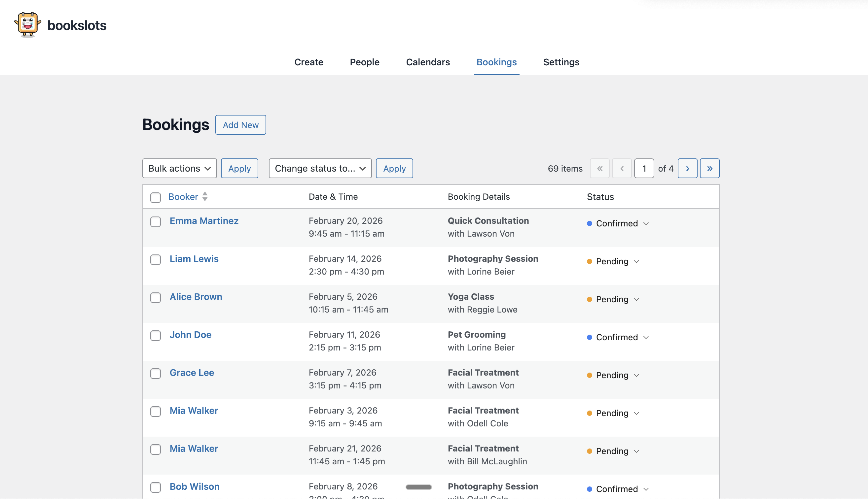Click blue Confirmed dot for John Doe
This screenshot has width=868, height=499.
[x=590, y=337]
